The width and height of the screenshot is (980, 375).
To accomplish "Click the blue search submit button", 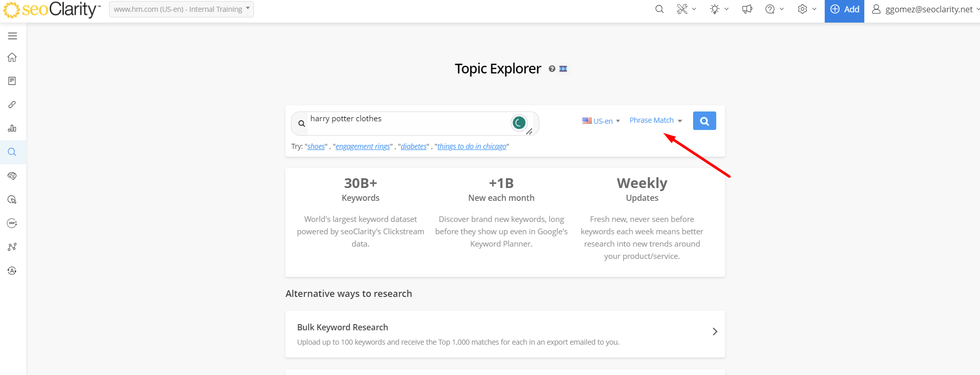I will click(704, 121).
